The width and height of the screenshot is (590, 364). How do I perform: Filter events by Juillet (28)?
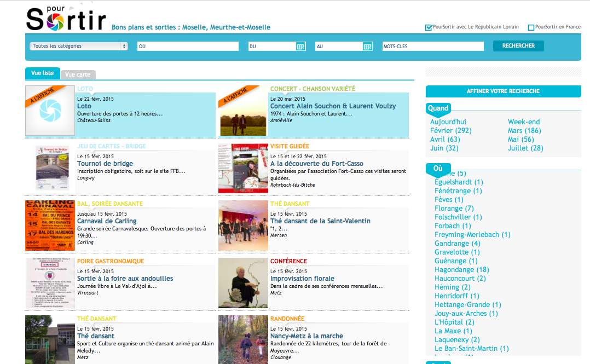[x=525, y=148]
